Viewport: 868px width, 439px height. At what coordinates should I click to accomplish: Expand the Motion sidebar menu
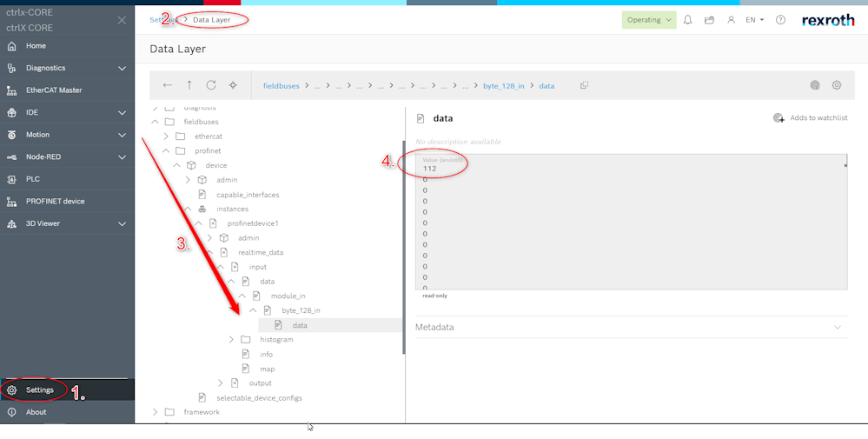123,135
